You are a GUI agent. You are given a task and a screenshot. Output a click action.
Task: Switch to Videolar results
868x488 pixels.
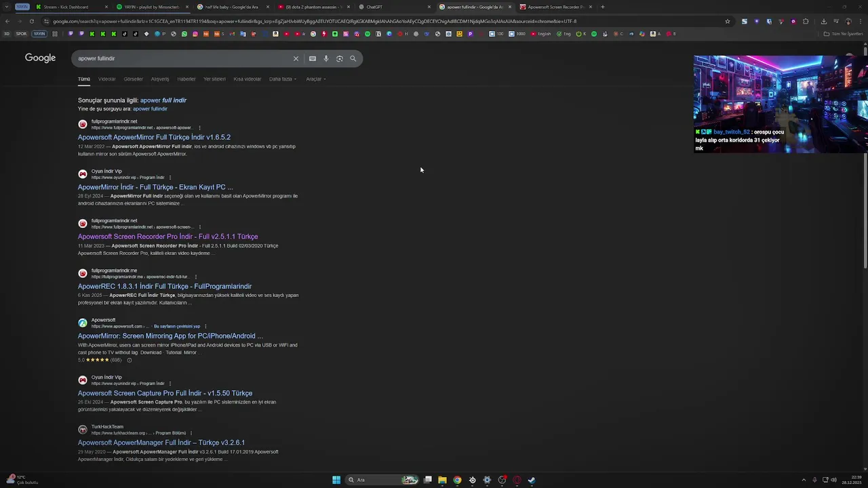click(106, 79)
